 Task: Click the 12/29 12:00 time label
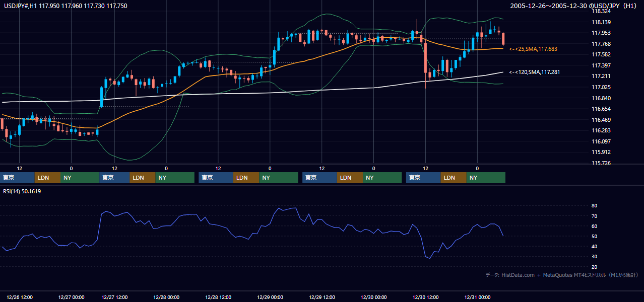tap(322, 297)
